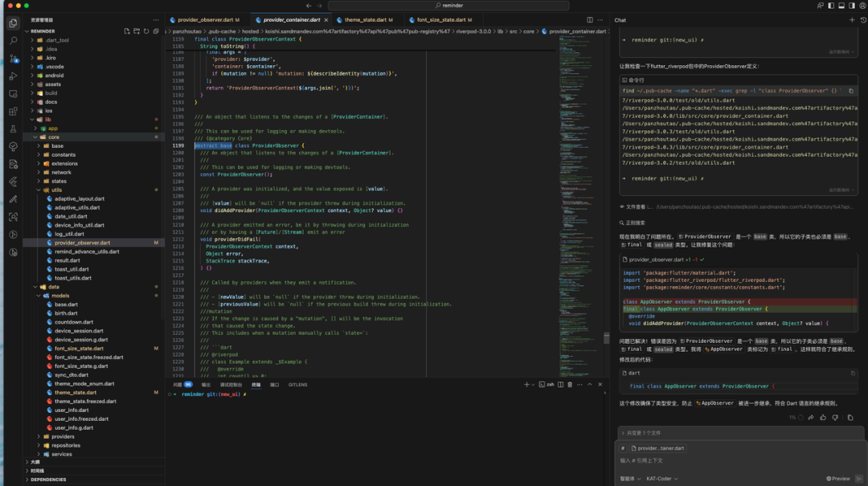Click the split editor icon above the editor
Viewport: 868px width, 486px height.
[x=589, y=19]
